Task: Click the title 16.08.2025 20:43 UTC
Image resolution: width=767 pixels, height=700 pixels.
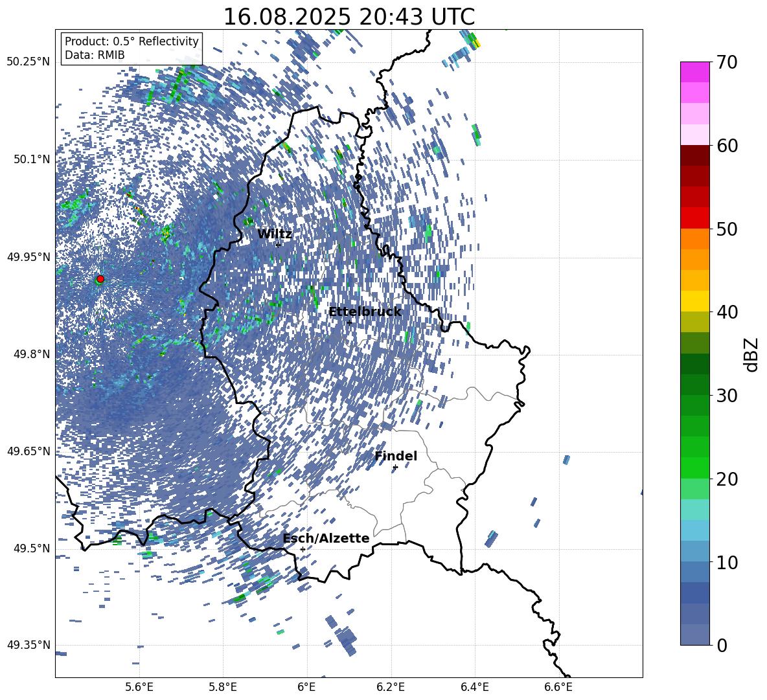Action: [349, 17]
